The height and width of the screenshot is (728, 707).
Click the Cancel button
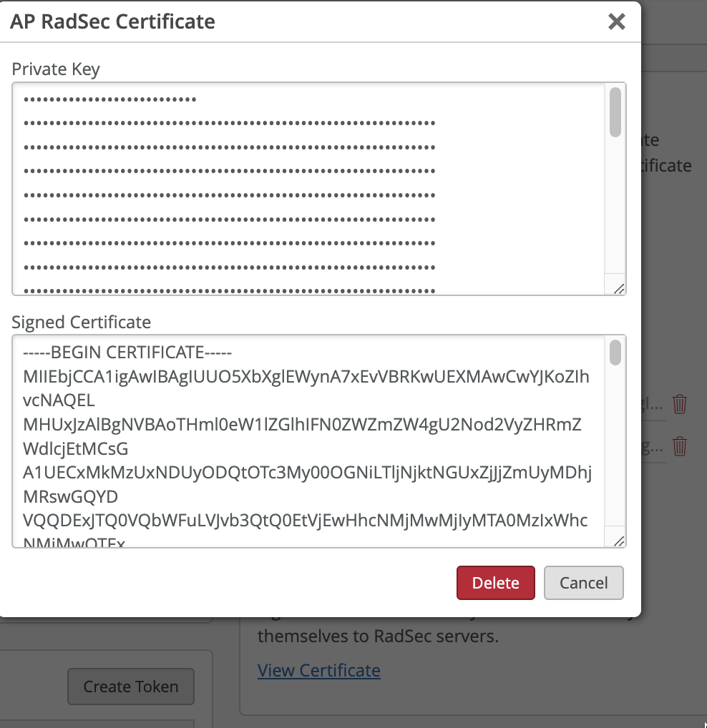[583, 583]
